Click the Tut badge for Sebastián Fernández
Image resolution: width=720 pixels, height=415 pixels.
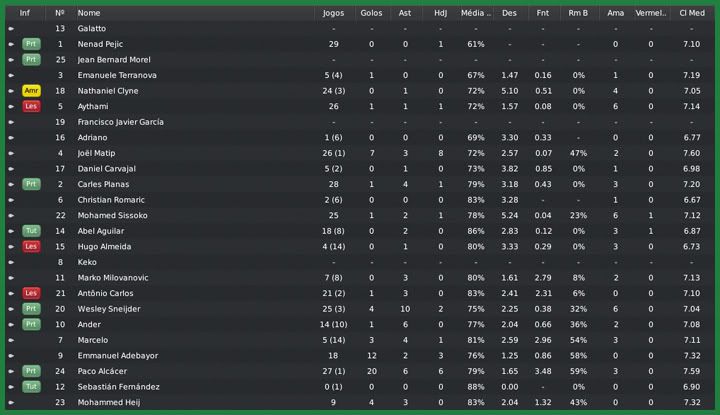coord(31,387)
